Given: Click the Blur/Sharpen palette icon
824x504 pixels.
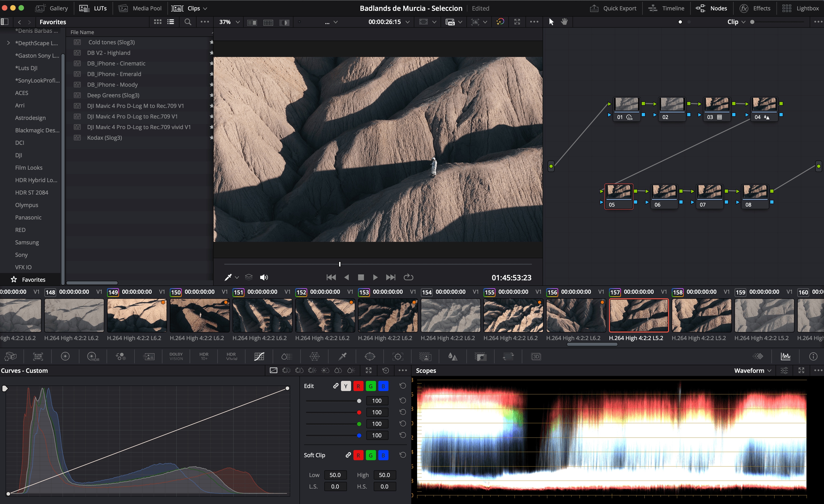Looking at the screenshot, I should point(452,357).
